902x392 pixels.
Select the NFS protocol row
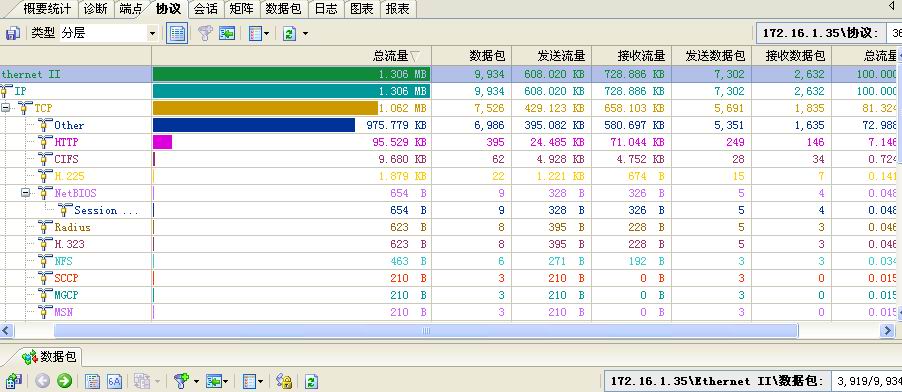449,261
